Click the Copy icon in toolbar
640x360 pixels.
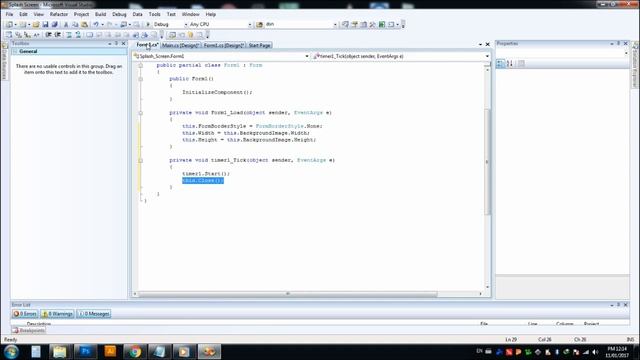point(75,24)
